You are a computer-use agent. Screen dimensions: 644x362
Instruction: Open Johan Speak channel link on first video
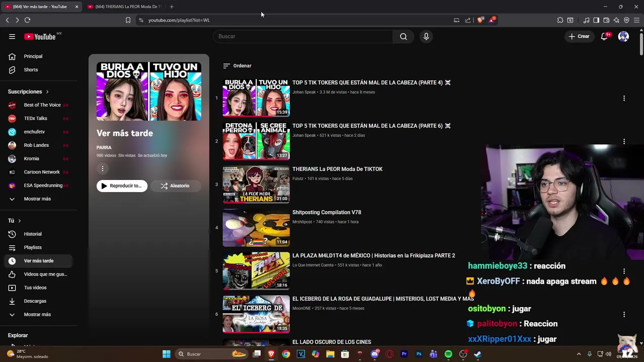[x=304, y=92]
